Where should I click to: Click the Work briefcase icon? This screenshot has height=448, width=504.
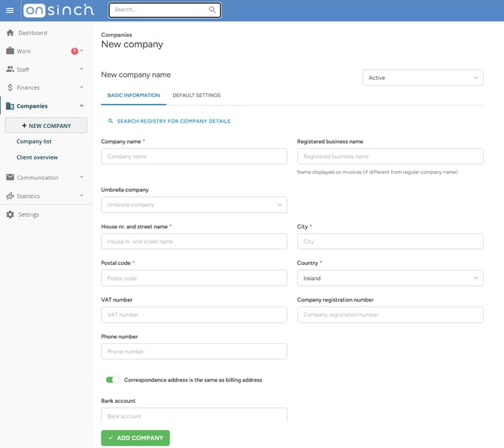(x=10, y=51)
